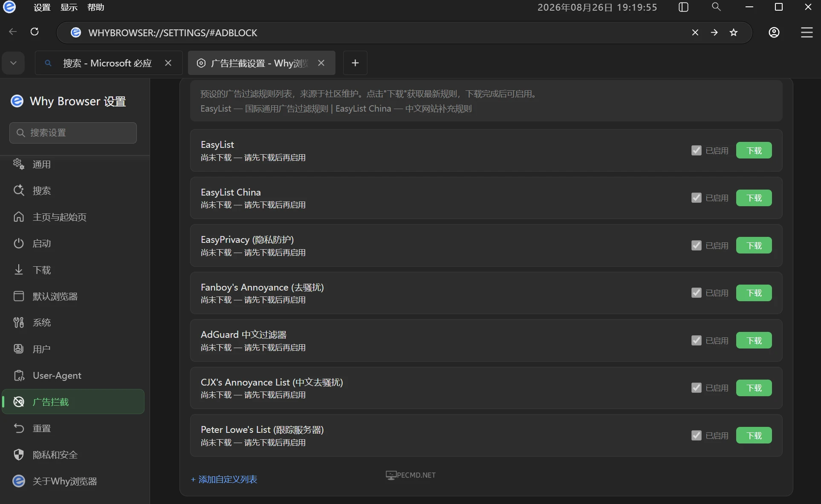Toggle the sidebar panel icon in title bar
Screen dimensions: 821x504
pos(683,7)
